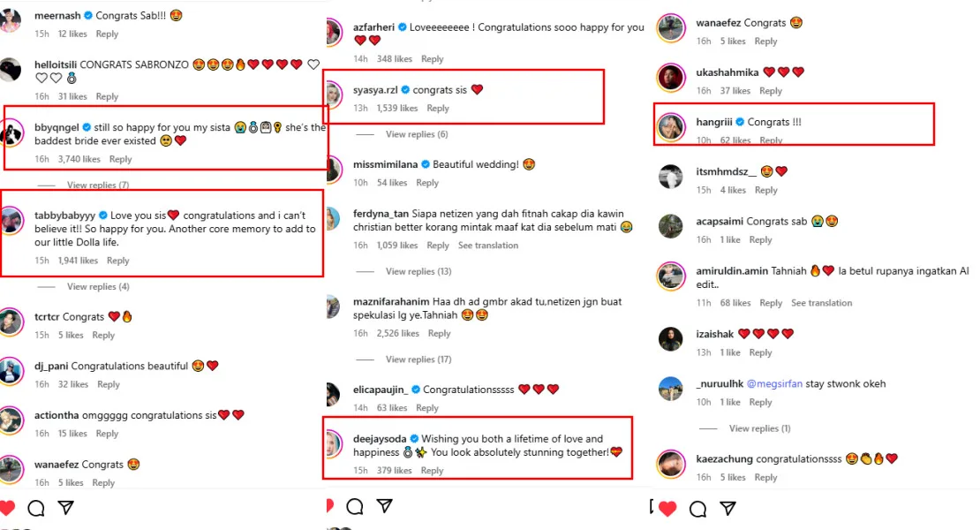Show View replies (17) under maznifarahanim
Image resolution: width=980 pixels, height=530 pixels.
[418, 360]
